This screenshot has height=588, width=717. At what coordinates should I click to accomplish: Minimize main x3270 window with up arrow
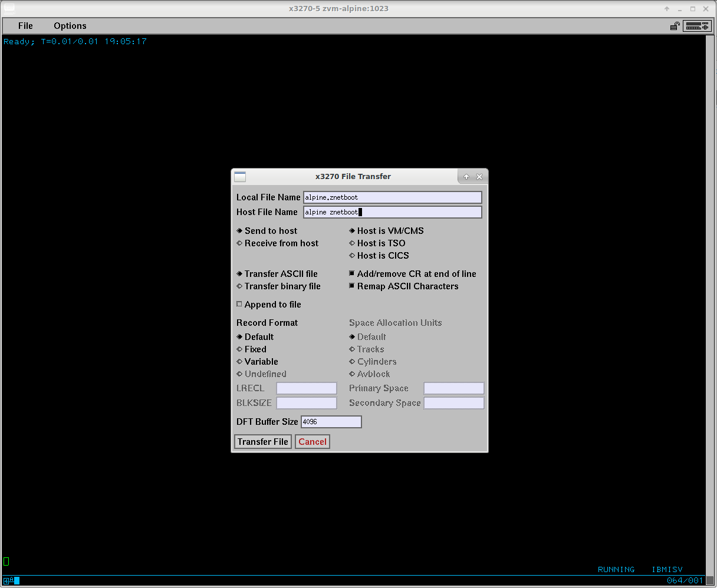(667, 9)
